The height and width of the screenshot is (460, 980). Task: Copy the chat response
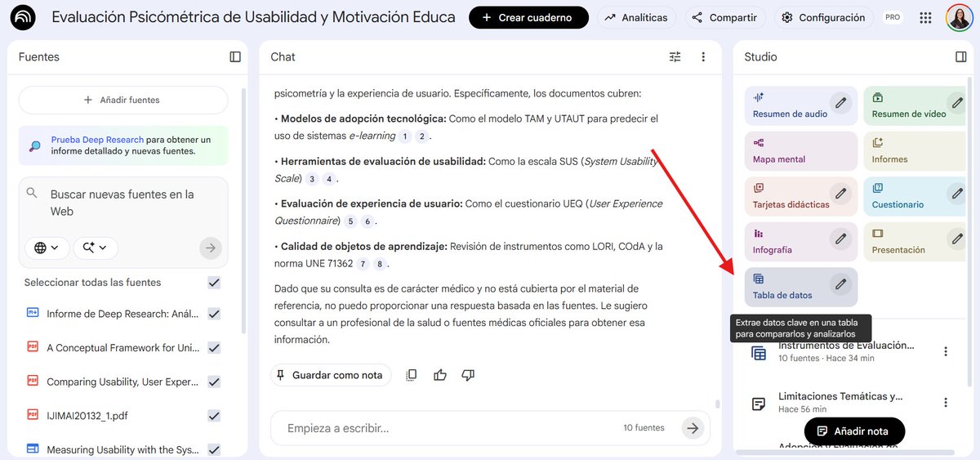(412, 375)
